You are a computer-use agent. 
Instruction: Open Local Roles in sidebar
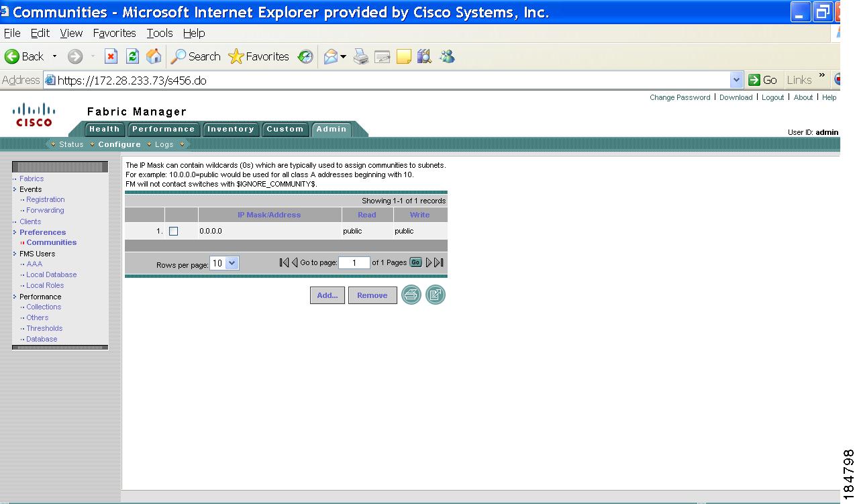point(45,285)
